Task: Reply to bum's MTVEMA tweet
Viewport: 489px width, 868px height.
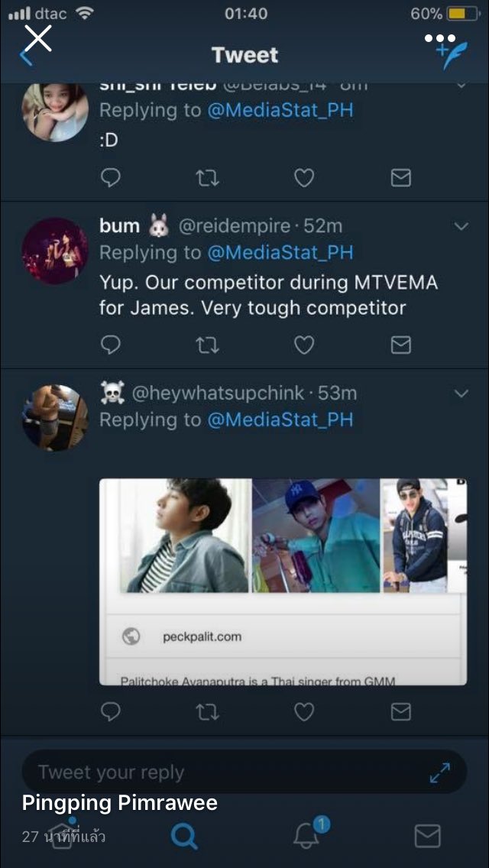Action: click(111, 345)
